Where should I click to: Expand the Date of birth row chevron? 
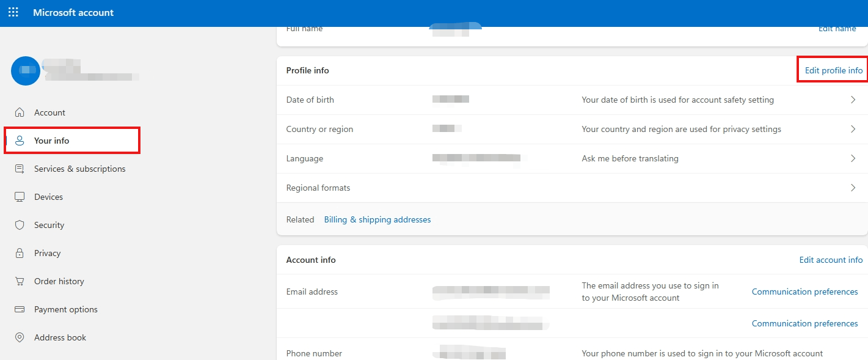[853, 100]
